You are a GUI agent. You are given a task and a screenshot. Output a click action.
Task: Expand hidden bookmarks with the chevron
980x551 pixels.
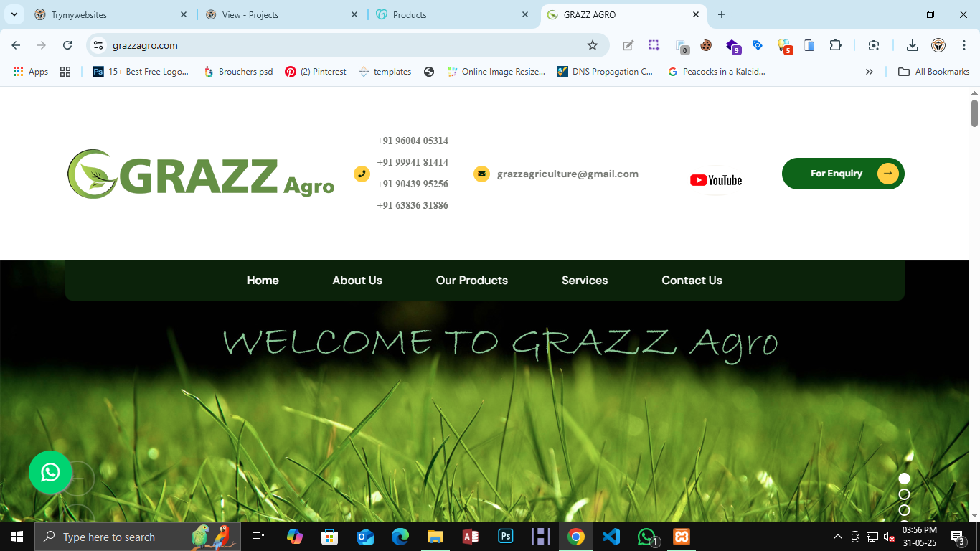coord(869,71)
